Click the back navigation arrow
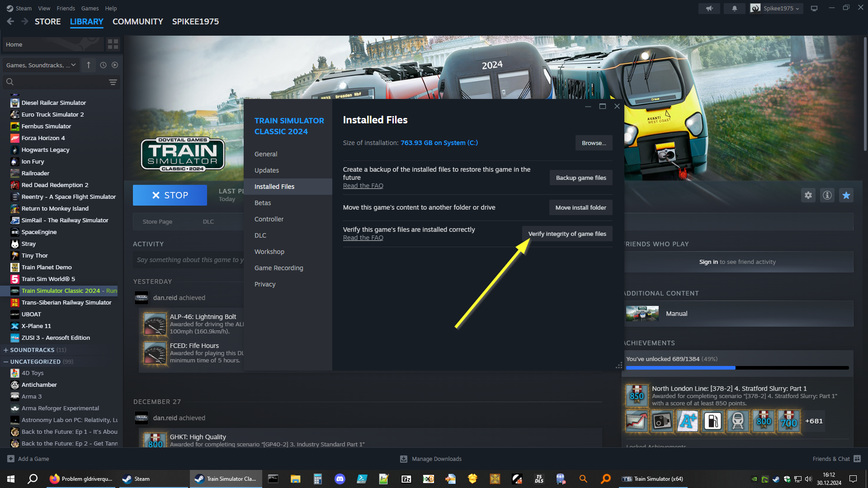868x488 pixels. tap(10, 21)
